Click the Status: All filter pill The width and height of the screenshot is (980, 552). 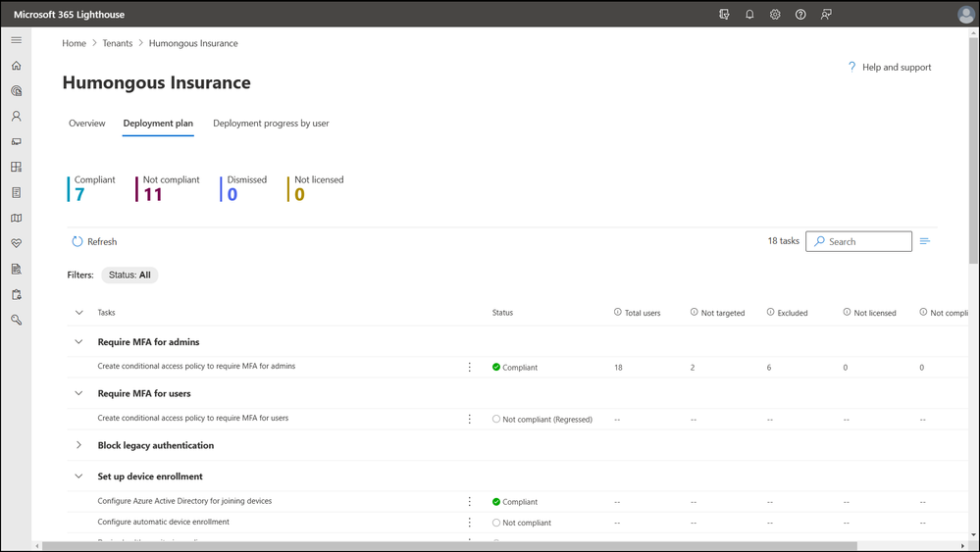click(x=129, y=276)
